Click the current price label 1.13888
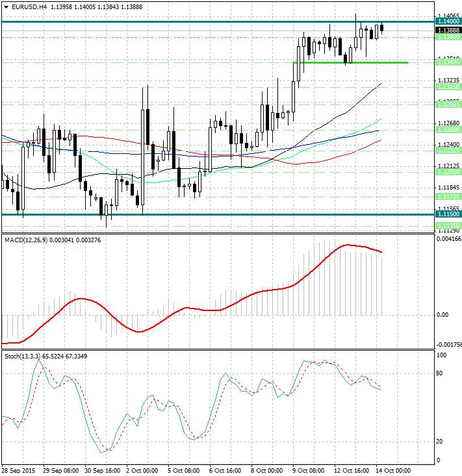Image resolution: width=462 pixels, height=476 pixels. point(448,31)
